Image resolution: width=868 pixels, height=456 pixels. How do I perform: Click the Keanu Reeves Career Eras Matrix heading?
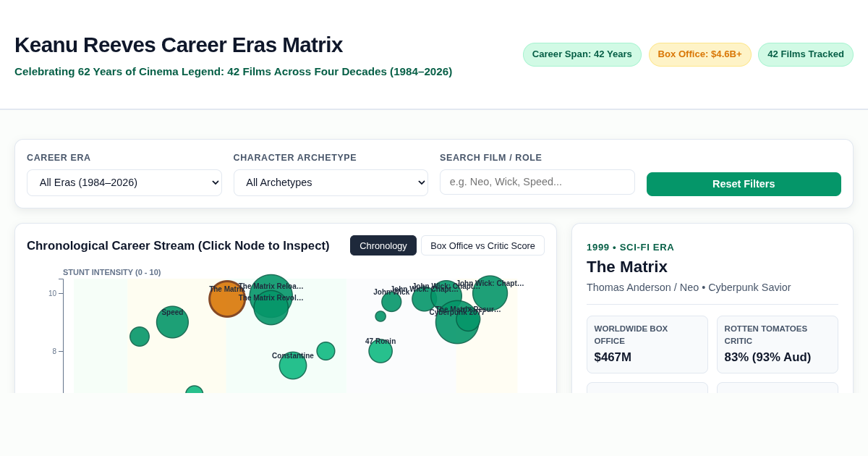[x=179, y=45]
